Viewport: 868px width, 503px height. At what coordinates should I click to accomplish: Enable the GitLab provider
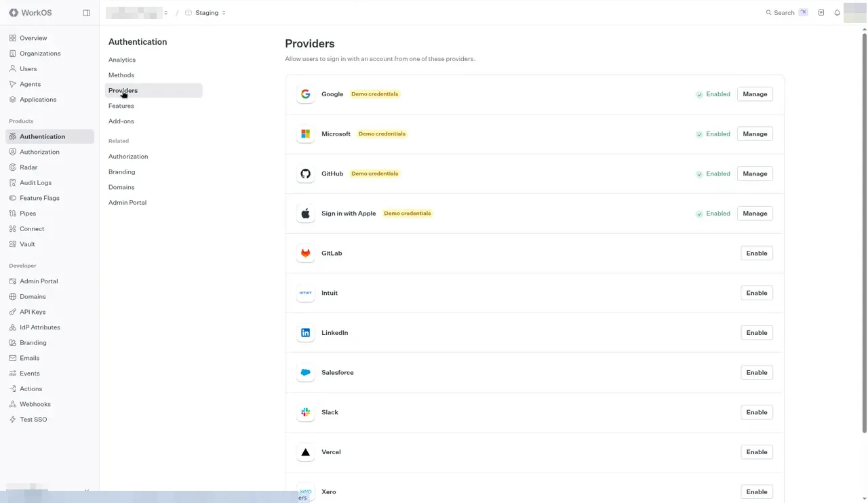(x=757, y=254)
